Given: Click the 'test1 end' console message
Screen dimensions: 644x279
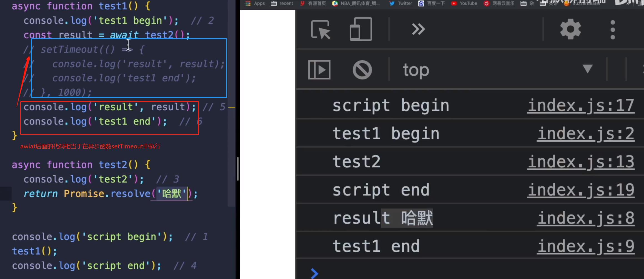Looking at the screenshot, I should [x=376, y=246].
